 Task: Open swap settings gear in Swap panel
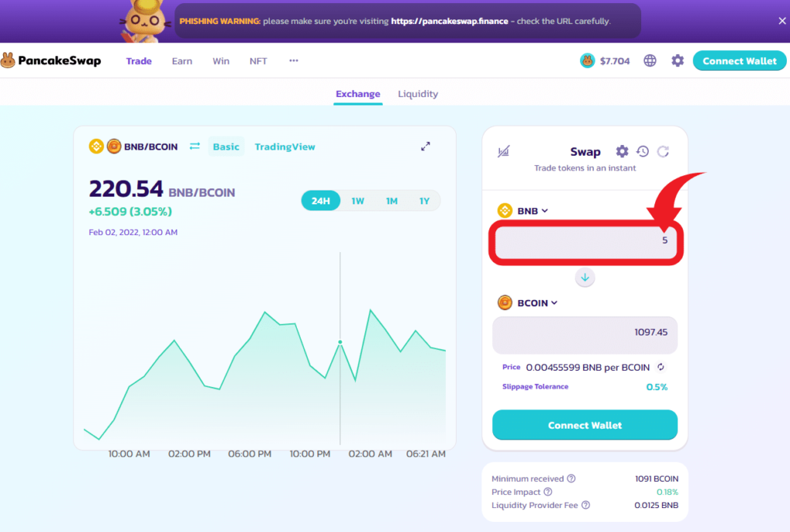point(623,151)
